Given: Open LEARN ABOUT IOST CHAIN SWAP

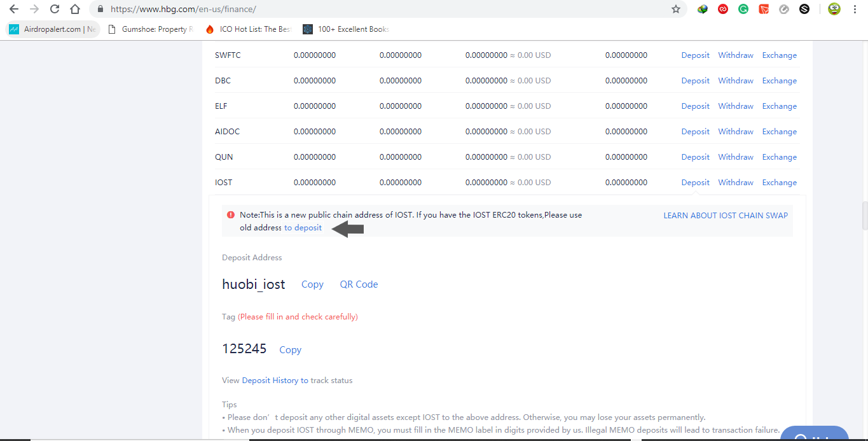Looking at the screenshot, I should tap(726, 216).
